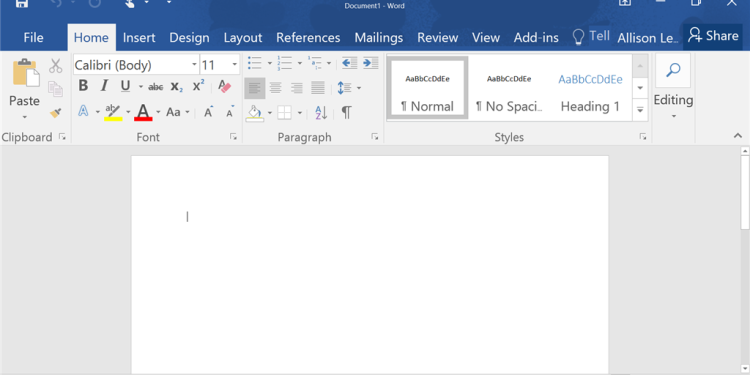The height and width of the screenshot is (375, 750).
Task: Open Styles pane launcher
Action: [643, 137]
